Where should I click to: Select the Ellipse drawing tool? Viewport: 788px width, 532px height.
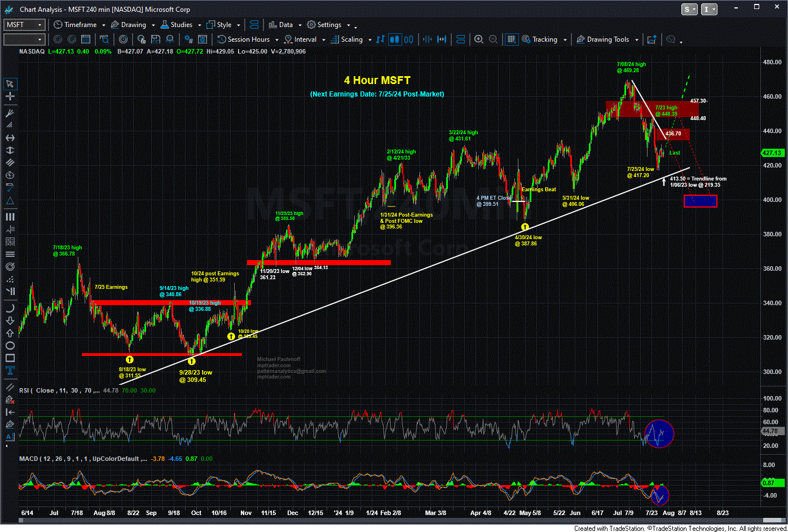click(x=11, y=346)
